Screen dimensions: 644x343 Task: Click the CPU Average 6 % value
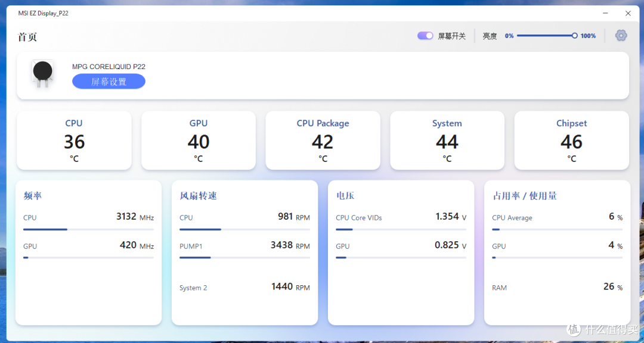point(615,217)
